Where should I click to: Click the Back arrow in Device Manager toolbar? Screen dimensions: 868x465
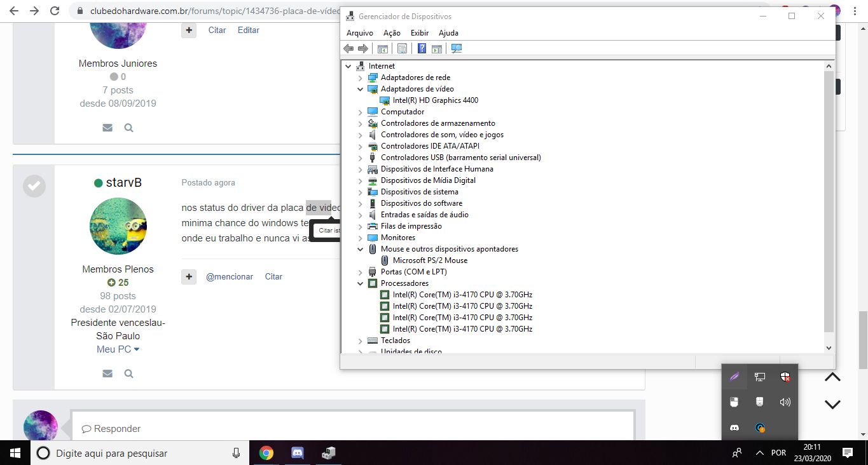point(348,49)
